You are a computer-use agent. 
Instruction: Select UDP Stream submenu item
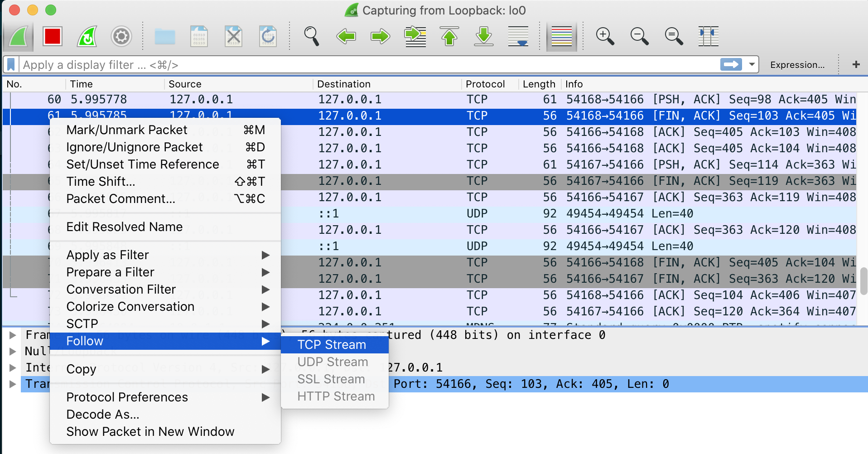tap(335, 362)
